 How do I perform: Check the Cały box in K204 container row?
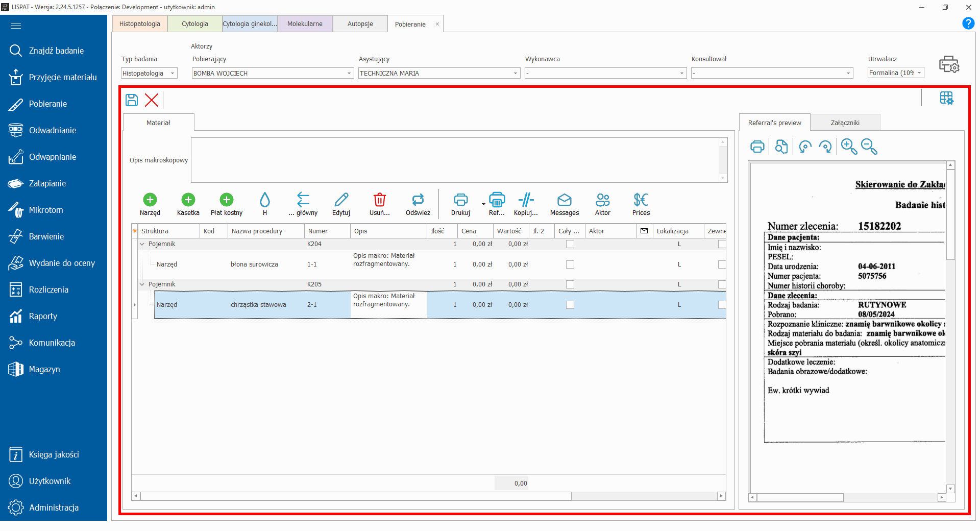pyautogui.click(x=570, y=244)
